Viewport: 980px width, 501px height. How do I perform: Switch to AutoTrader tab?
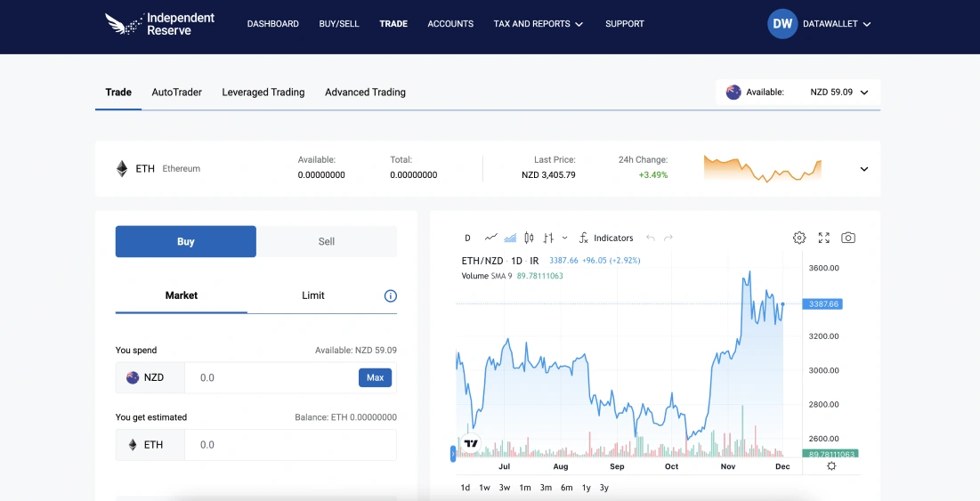[177, 92]
